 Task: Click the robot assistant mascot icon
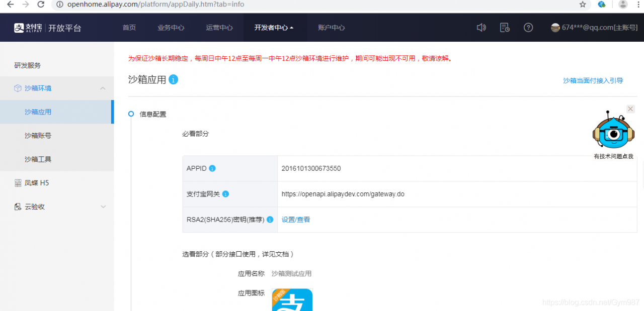pyautogui.click(x=613, y=131)
